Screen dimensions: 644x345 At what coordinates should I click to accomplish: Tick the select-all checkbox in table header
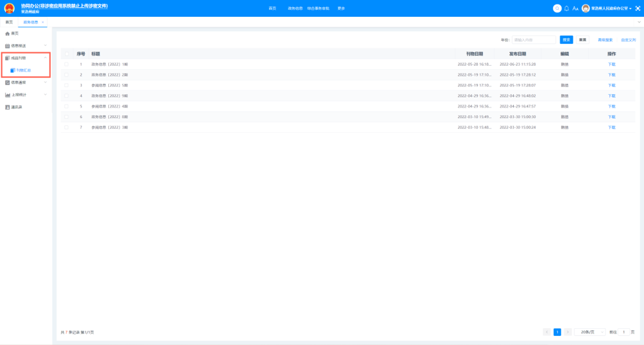66,54
